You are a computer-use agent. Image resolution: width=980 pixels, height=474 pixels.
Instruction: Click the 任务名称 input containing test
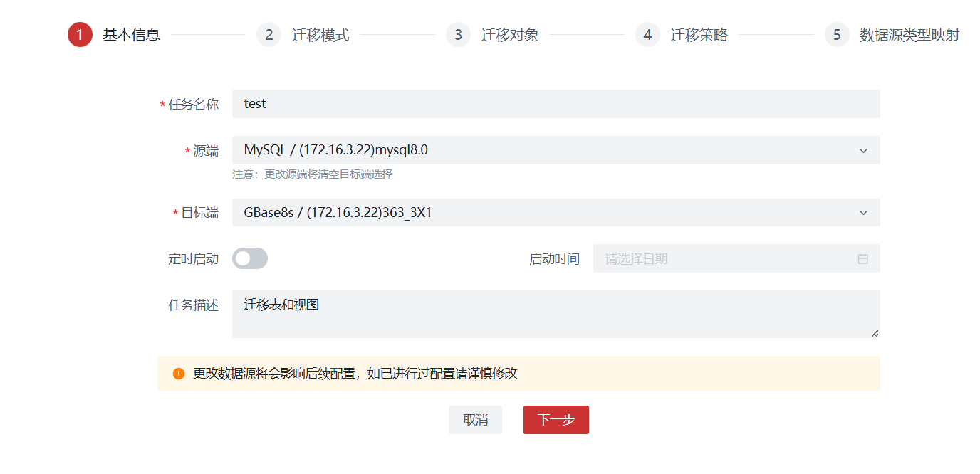[556, 104]
